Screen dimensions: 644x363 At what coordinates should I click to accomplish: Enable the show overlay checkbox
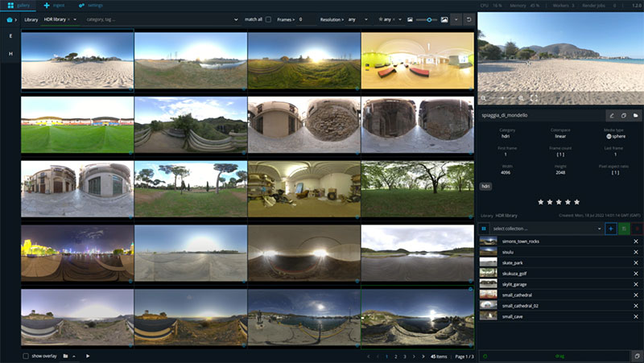(26, 356)
